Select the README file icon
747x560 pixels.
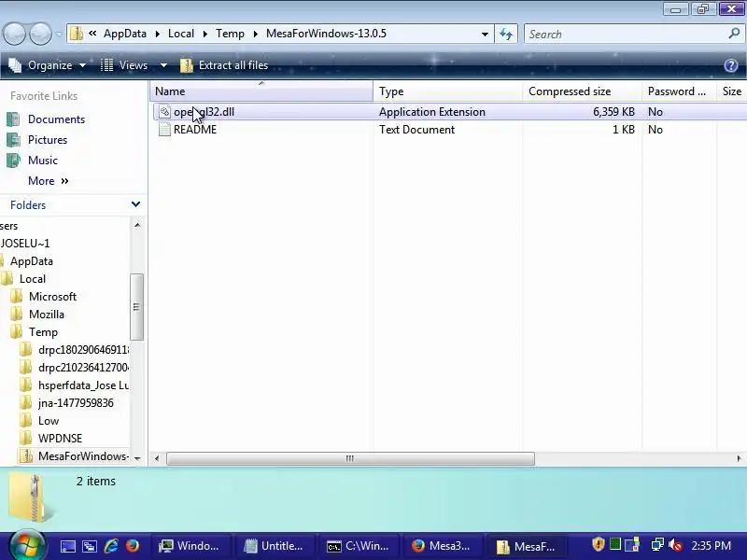pyautogui.click(x=164, y=130)
